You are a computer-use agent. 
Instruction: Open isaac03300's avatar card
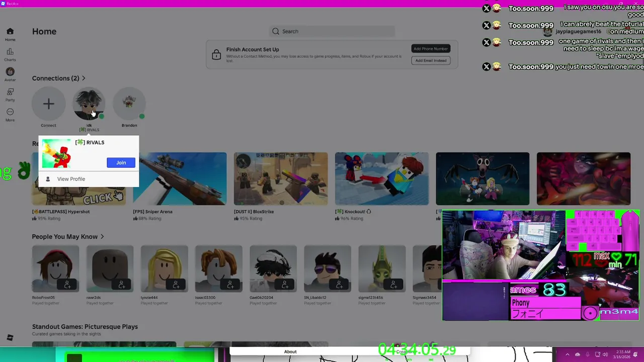coord(218,268)
